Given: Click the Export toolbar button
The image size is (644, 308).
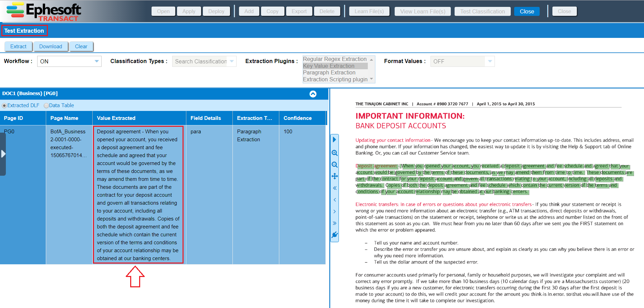Looking at the screenshot, I should (299, 11).
